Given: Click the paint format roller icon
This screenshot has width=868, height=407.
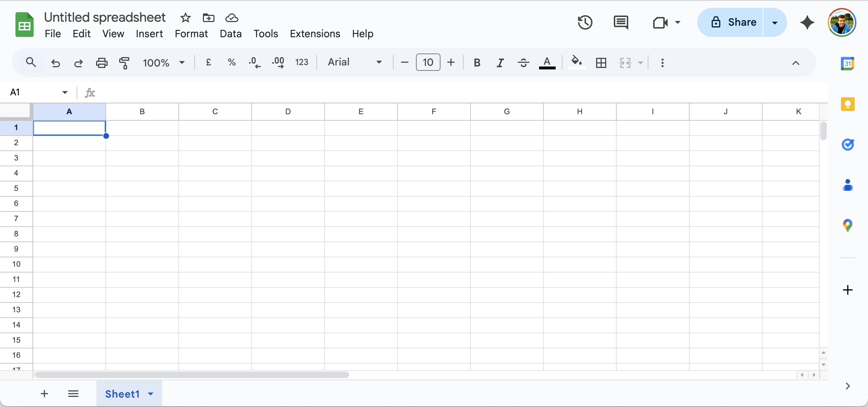Looking at the screenshot, I should pos(124,63).
